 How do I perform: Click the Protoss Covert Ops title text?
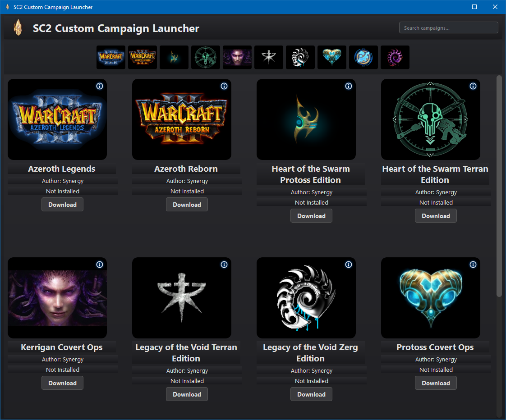[435, 347]
